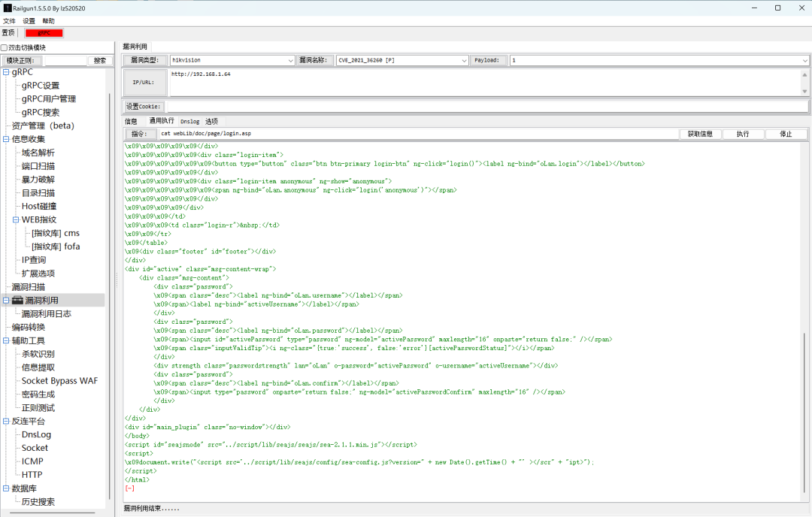Select 端口扫描 in the tree
The image size is (812, 517).
tap(38, 166)
